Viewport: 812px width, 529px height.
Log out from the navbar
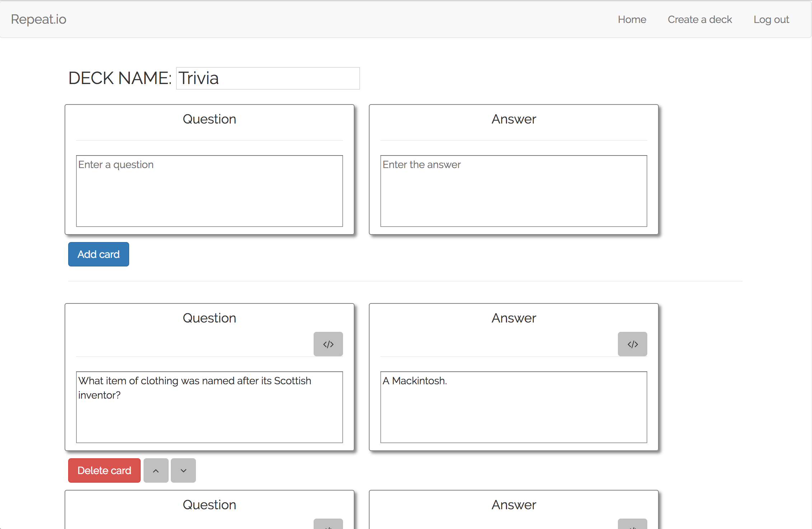(771, 19)
